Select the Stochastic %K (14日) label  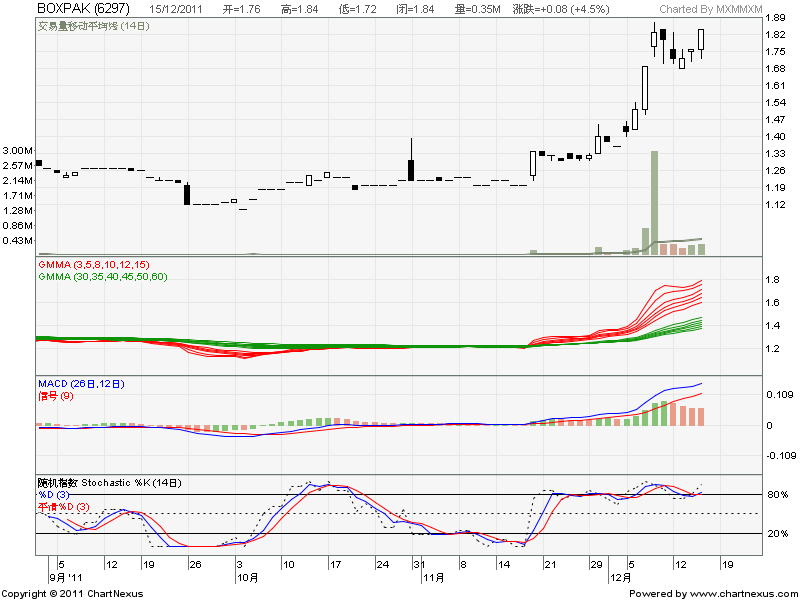(x=110, y=482)
